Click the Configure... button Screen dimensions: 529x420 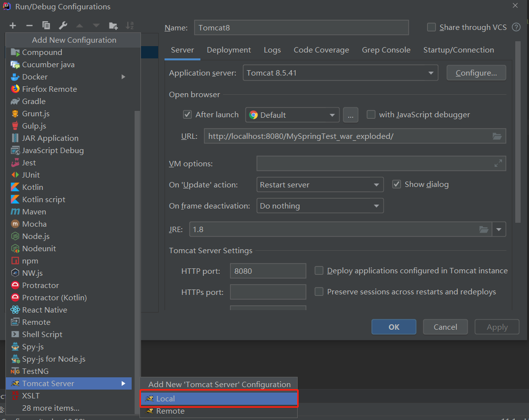click(476, 73)
